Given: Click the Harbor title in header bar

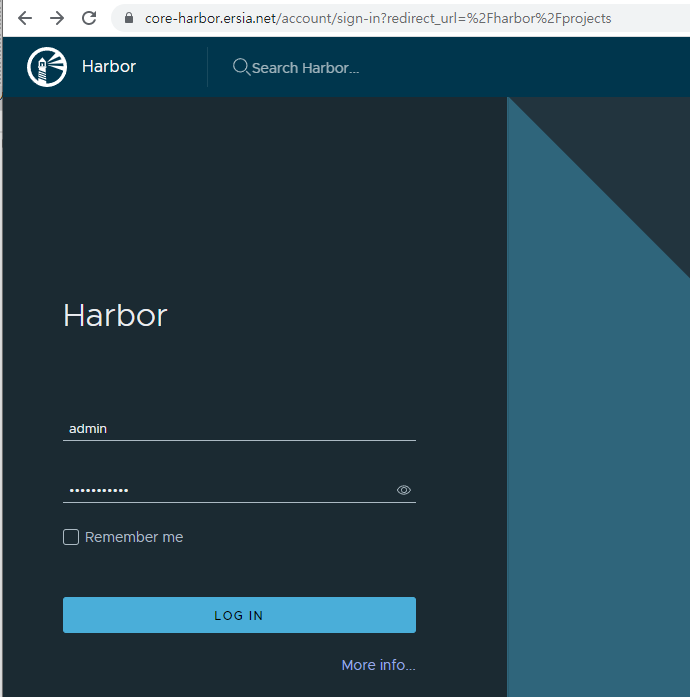Looking at the screenshot, I should pos(109,66).
